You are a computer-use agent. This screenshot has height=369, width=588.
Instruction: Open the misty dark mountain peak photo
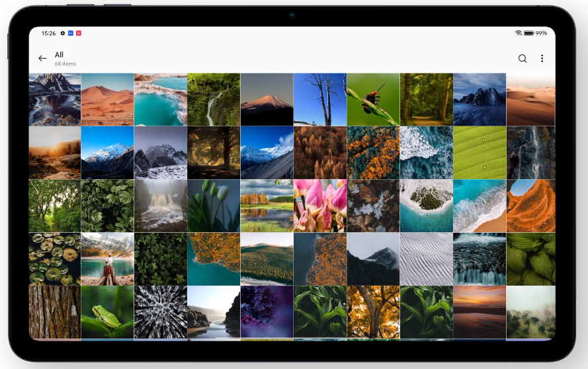[x=374, y=259]
